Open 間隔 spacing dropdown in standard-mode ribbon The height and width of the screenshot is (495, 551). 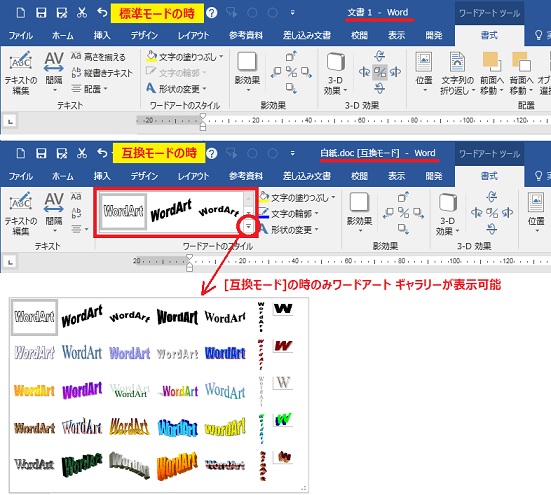pos(54,73)
